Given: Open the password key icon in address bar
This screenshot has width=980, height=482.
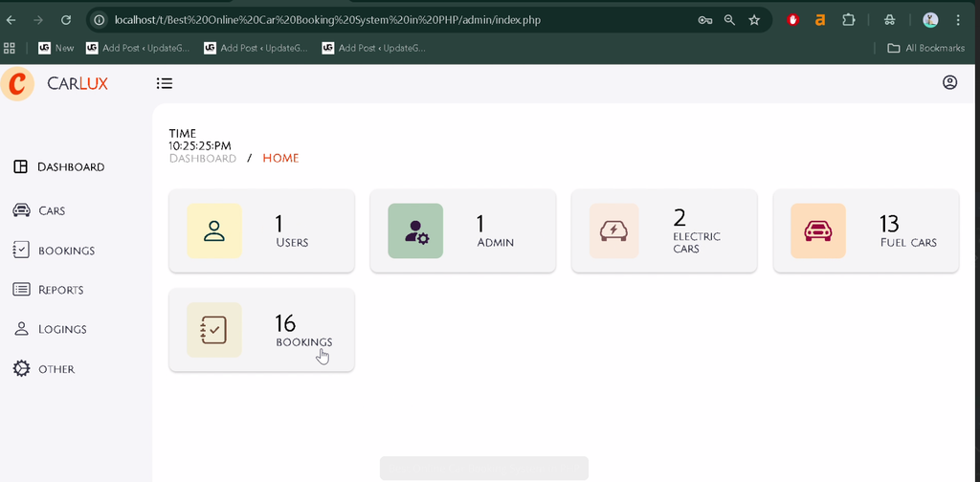Looking at the screenshot, I should click(705, 20).
